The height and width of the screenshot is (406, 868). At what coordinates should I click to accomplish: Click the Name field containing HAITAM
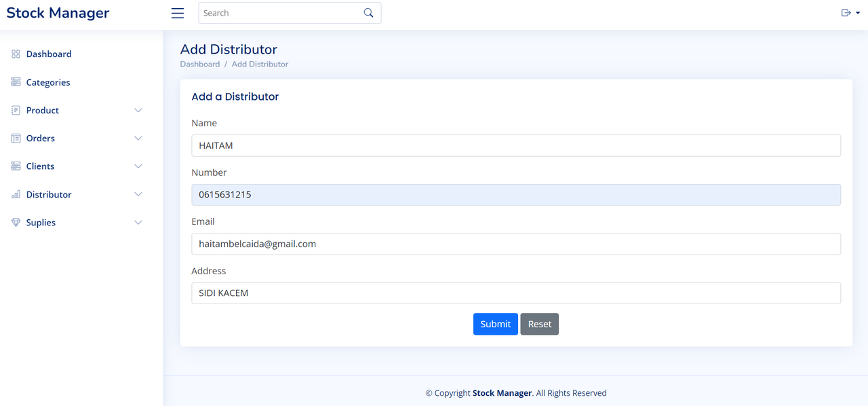[x=516, y=145]
